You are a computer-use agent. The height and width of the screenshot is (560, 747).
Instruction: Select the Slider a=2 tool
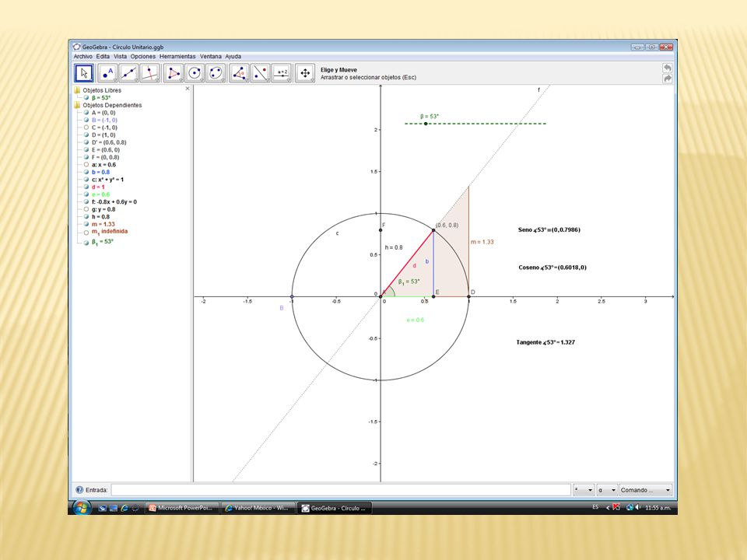tap(282, 73)
